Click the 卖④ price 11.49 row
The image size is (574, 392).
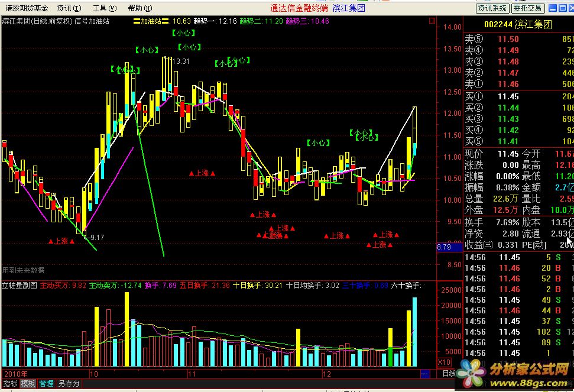[x=518, y=50]
